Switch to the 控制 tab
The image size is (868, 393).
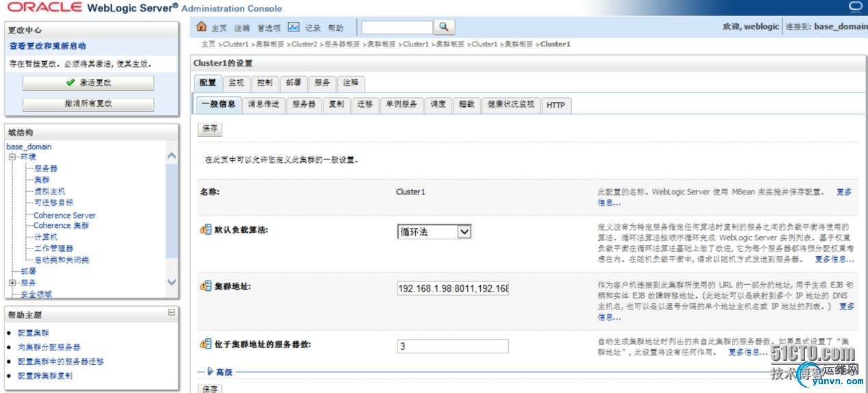tap(265, 83)
